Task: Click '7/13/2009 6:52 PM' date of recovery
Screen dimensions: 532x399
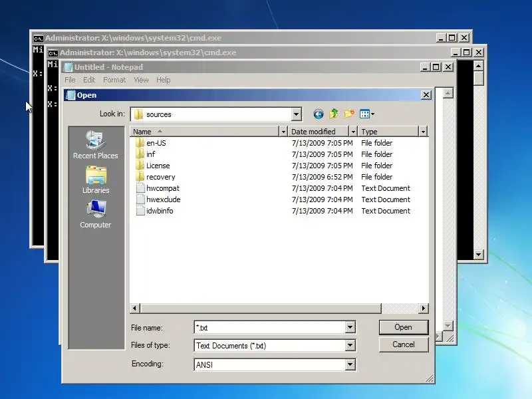Action: pos(322,177)
